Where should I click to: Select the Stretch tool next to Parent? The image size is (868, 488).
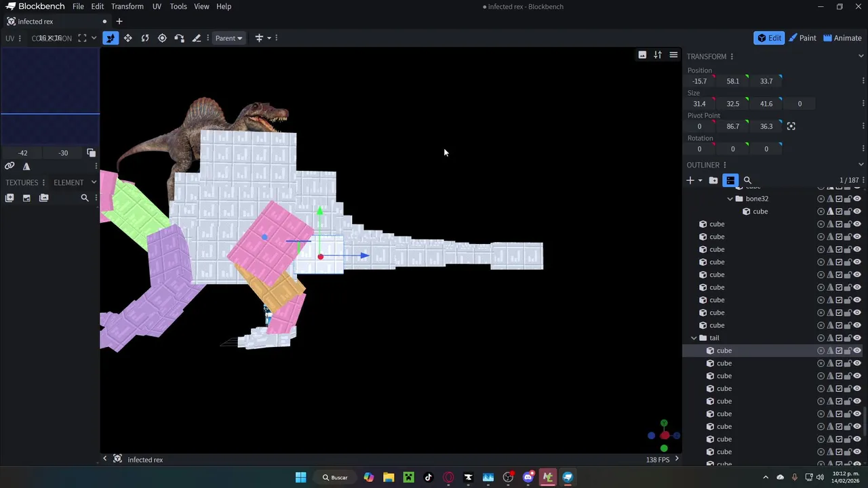[197, 38]
